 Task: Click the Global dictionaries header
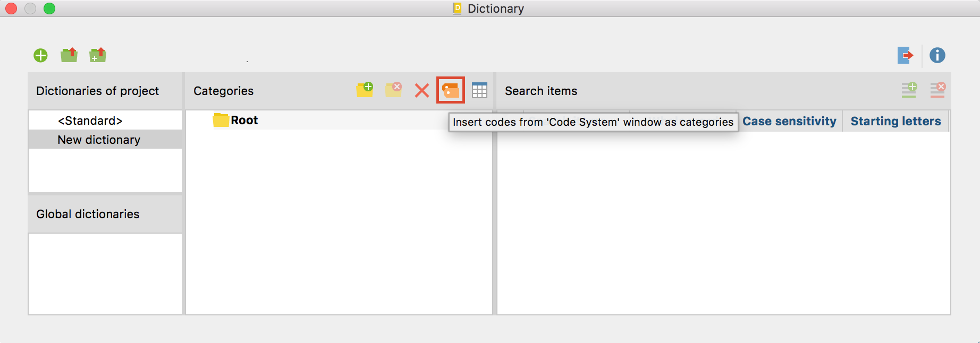(x=105, y=214)
